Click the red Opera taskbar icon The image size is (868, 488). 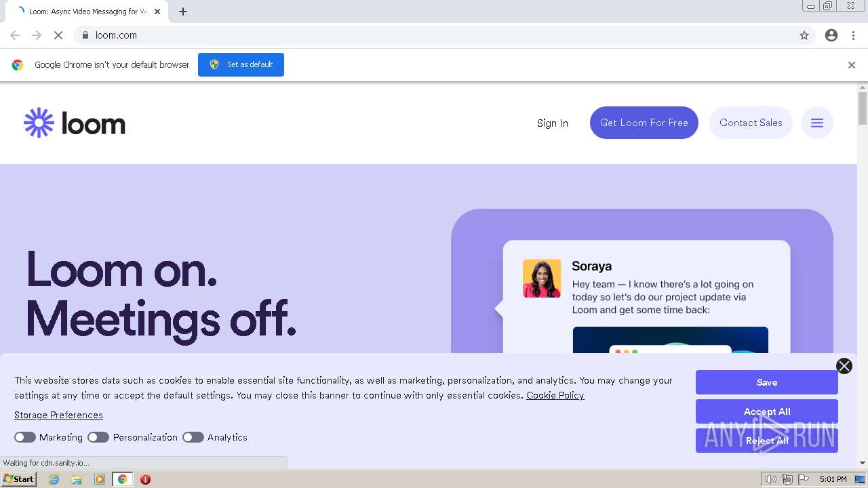pyautogui.click(x=145, y=479)
